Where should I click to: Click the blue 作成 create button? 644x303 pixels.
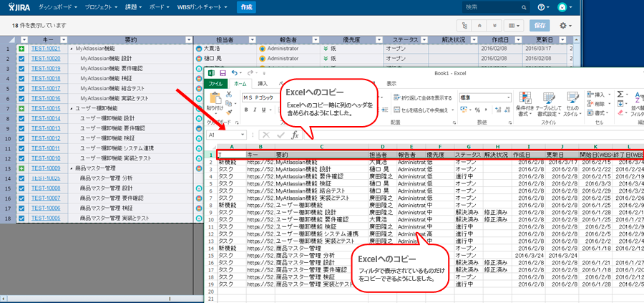click(x=247, y=7)
